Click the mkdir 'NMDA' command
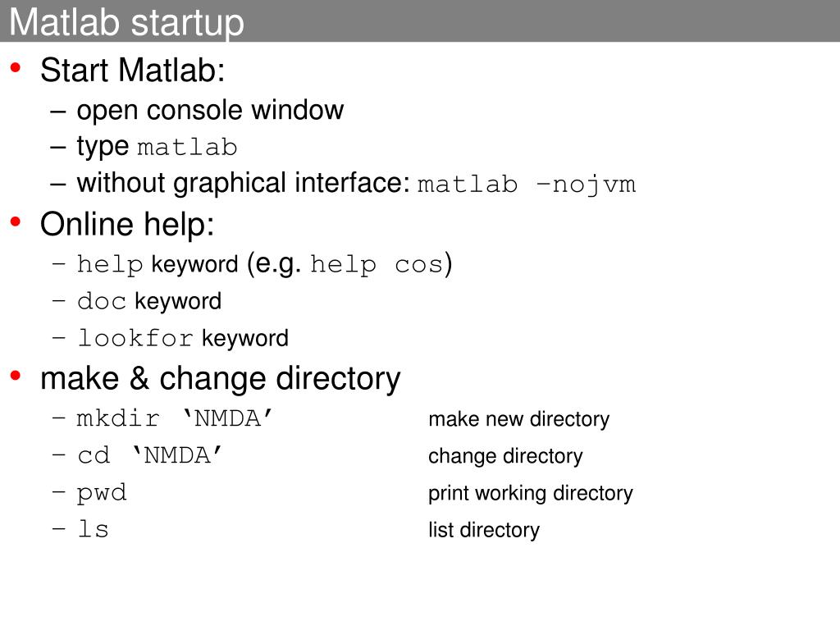 coord(175,418)
